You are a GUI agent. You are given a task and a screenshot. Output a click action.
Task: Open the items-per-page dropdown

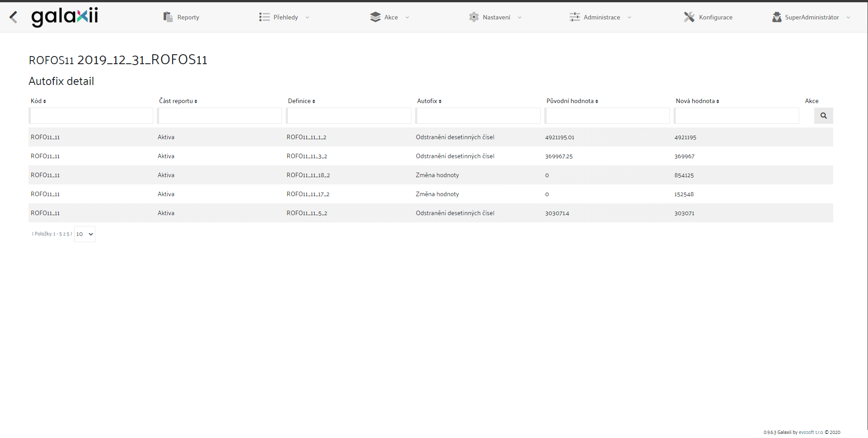pyautogui.click(x=85, y=234)
